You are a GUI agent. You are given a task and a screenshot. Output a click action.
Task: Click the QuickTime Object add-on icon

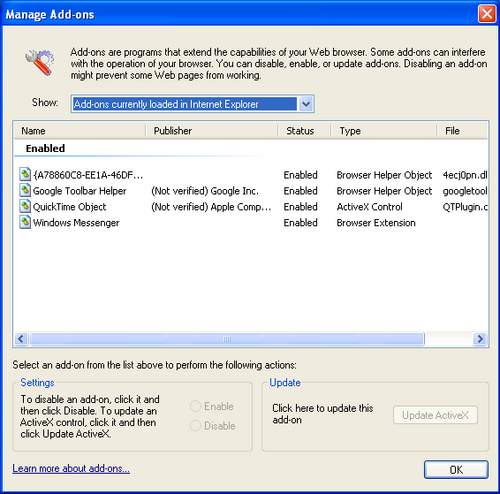25,206
